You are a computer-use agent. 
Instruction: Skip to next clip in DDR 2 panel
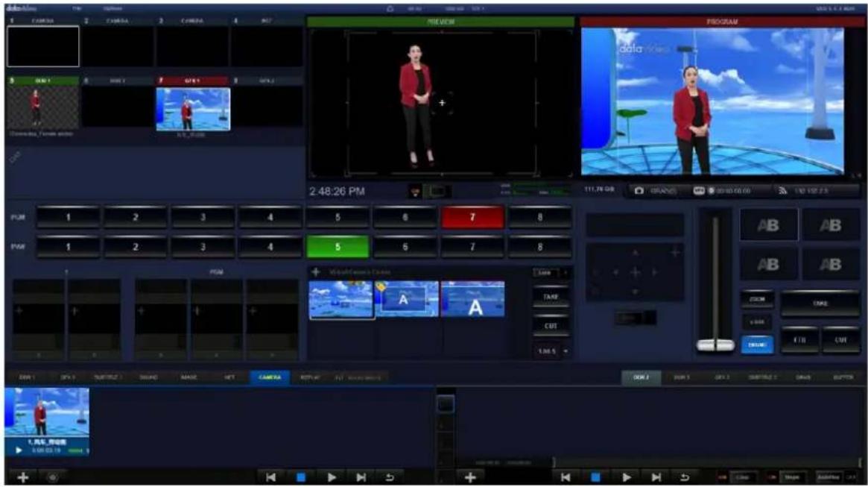656,477
